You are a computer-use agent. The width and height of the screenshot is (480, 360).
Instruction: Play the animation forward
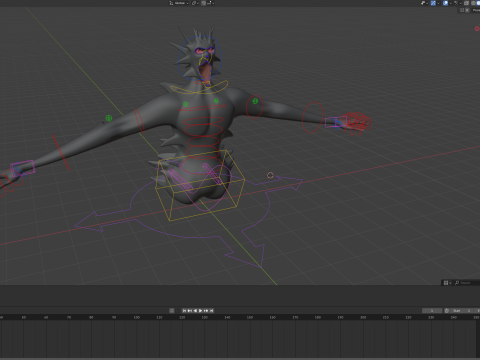[200, 311]
